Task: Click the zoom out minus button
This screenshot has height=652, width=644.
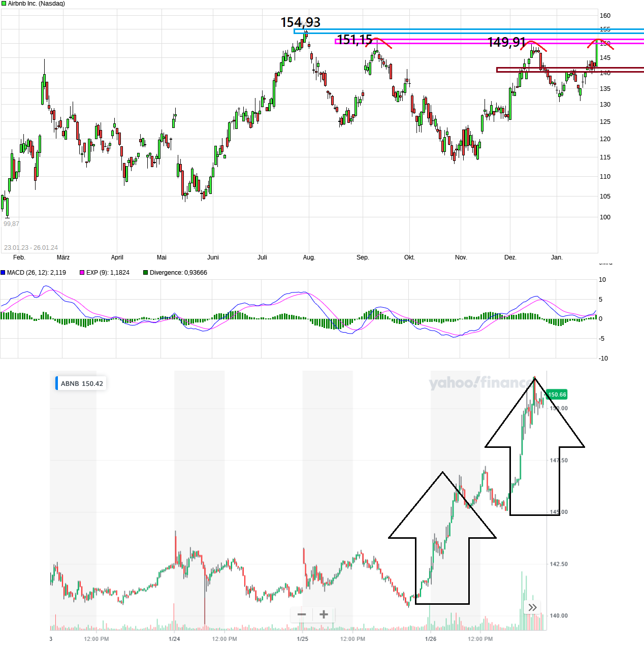Action: click(301, 614)
